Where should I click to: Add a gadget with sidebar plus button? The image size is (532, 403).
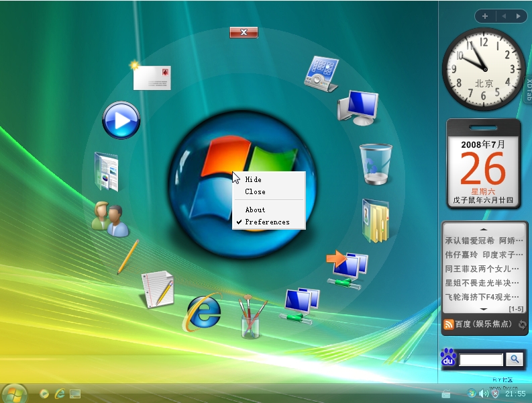point(485,16)
